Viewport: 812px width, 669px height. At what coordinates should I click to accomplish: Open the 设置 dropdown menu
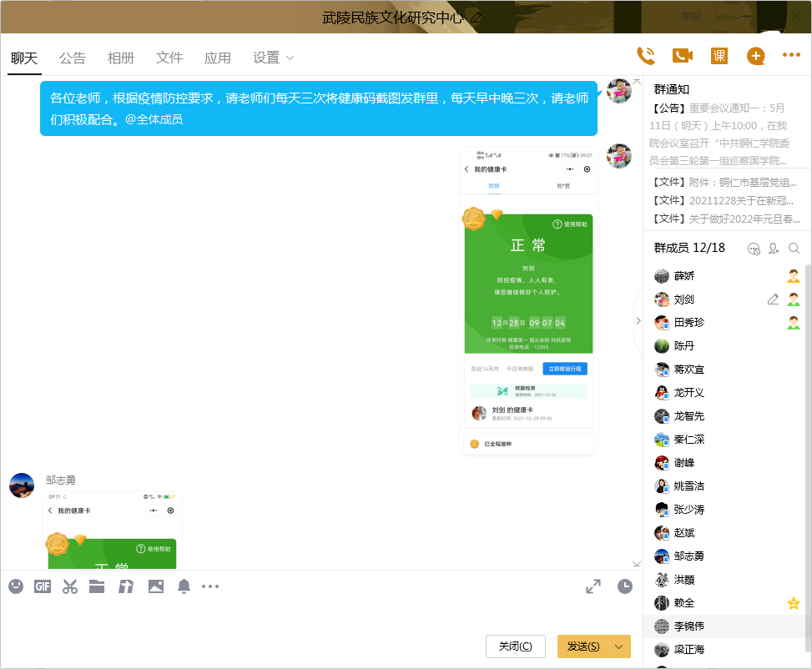274,58
